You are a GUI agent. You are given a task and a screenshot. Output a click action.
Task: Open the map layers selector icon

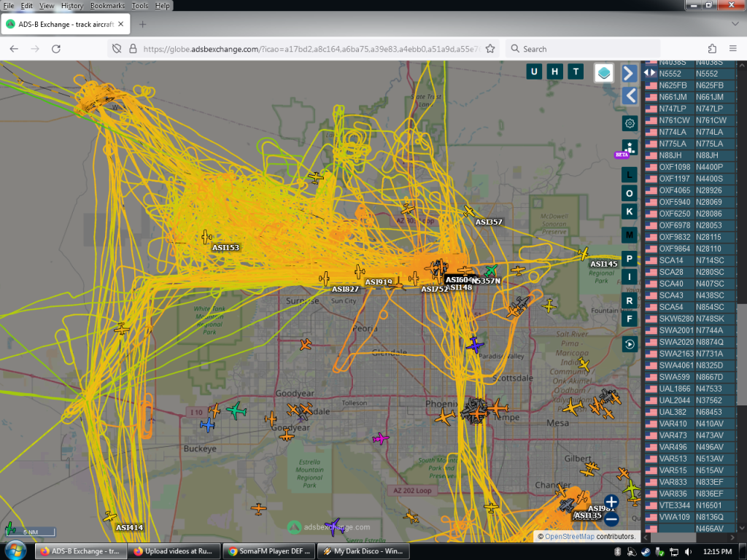604,73
